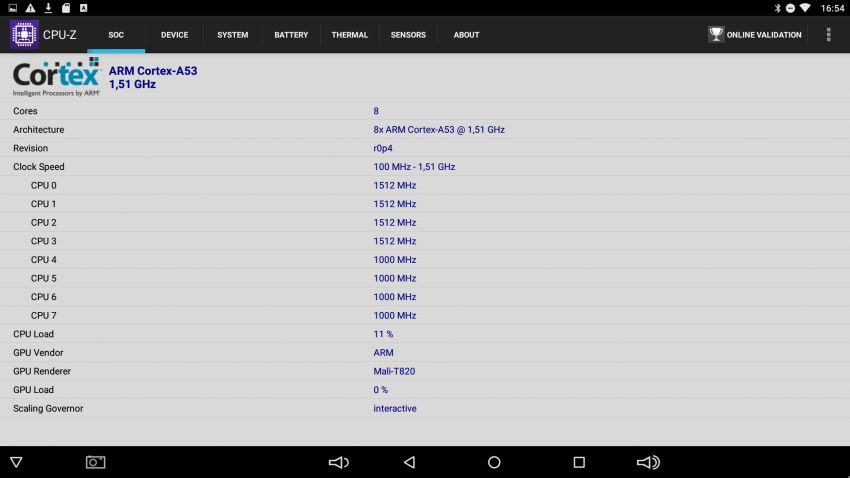Tap the volume up speaker icon
Screen dimensions: 850x478
tap(648, 462)
